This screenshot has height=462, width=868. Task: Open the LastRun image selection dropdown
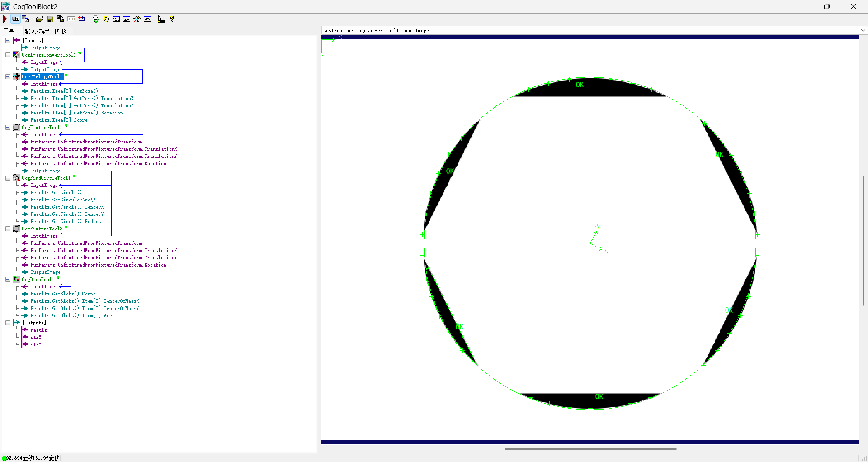pos(863,30)
